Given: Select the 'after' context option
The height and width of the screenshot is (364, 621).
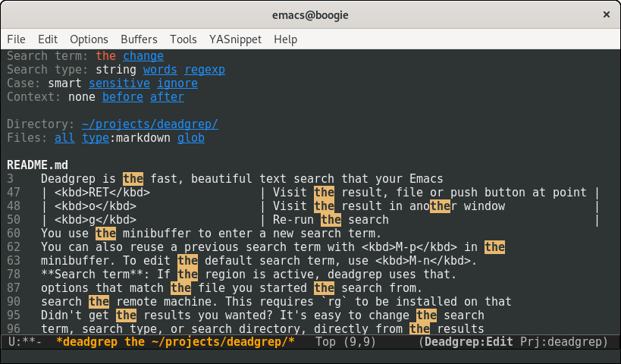Looking at the screenshot, I should 166,97.
